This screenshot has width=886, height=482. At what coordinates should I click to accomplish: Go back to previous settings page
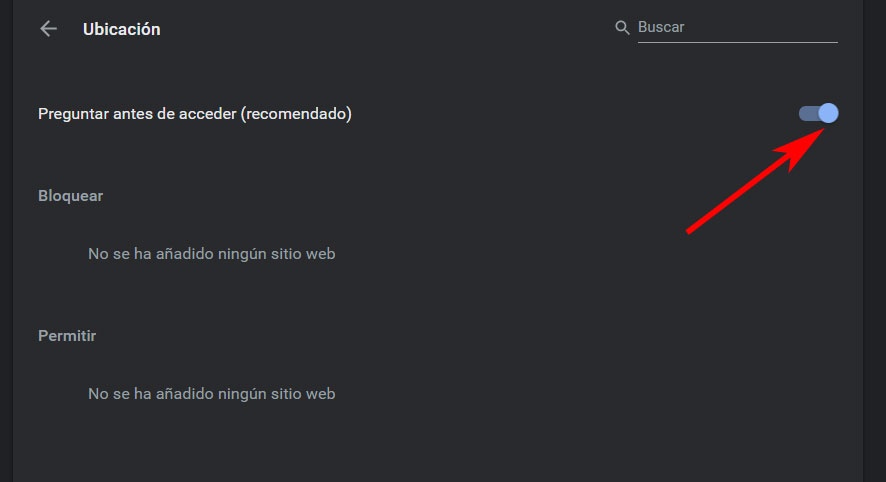pos(48,29)
